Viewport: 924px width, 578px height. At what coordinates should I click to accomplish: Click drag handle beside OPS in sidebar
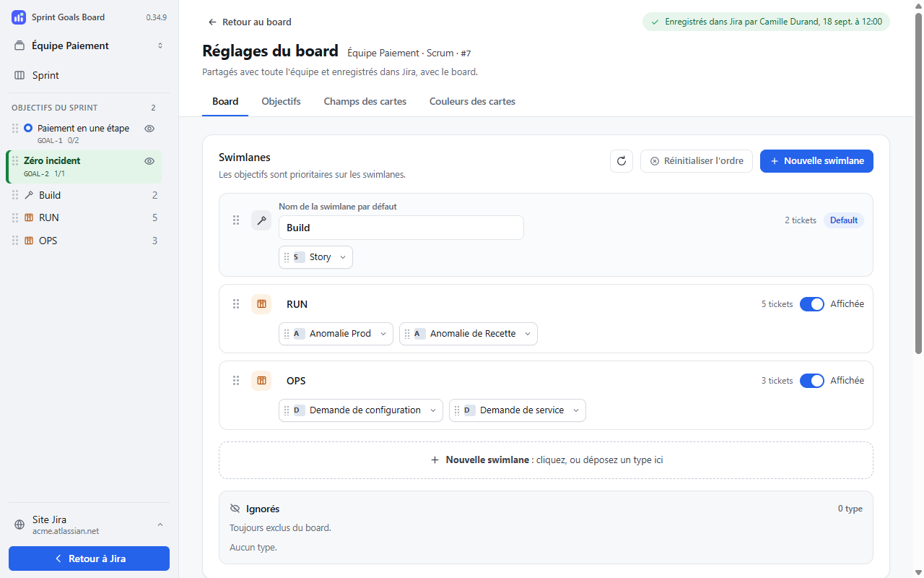[x=15, y=241]
